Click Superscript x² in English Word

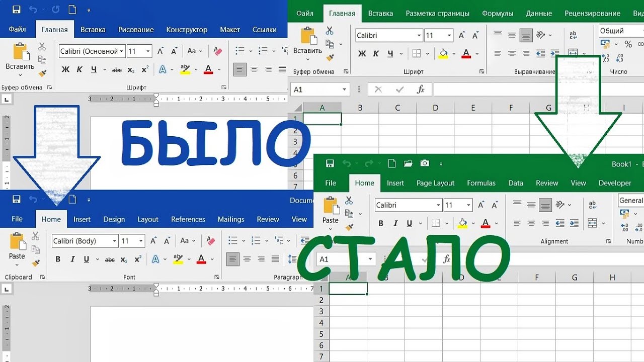click(138, 259)
